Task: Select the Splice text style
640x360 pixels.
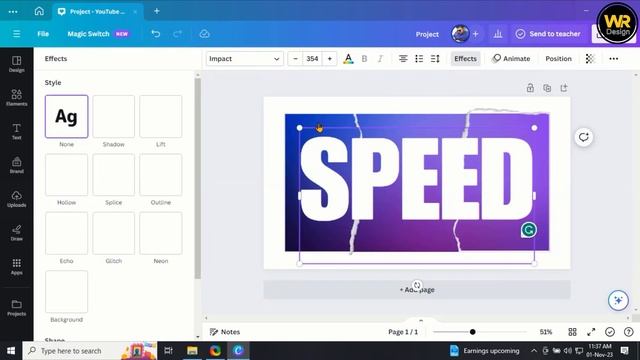Action: (x=113, y=175)
